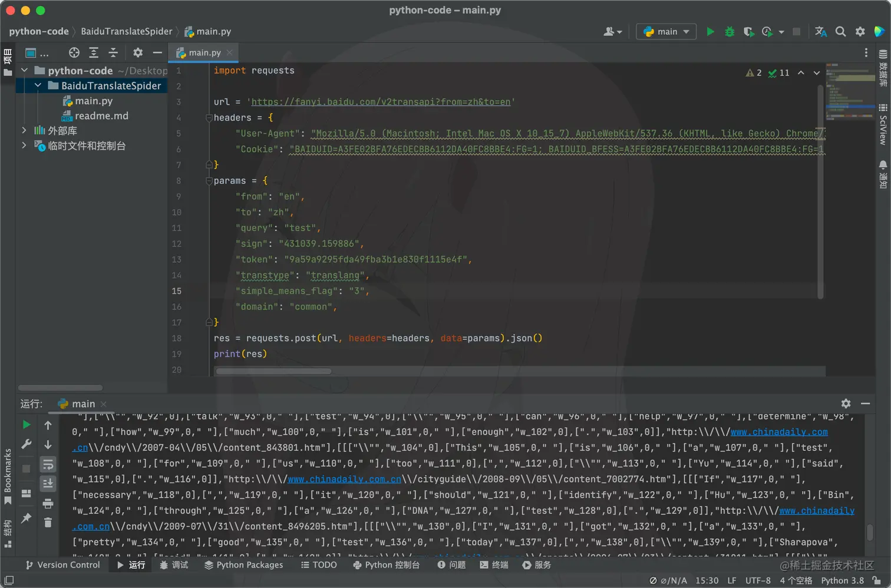This screenshot has width=891, height=588.
Task: Expand the 外部库 node
Action: 24,130
